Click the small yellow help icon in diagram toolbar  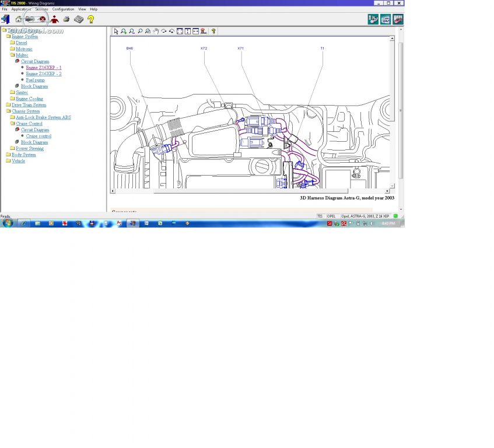[213, 31]
